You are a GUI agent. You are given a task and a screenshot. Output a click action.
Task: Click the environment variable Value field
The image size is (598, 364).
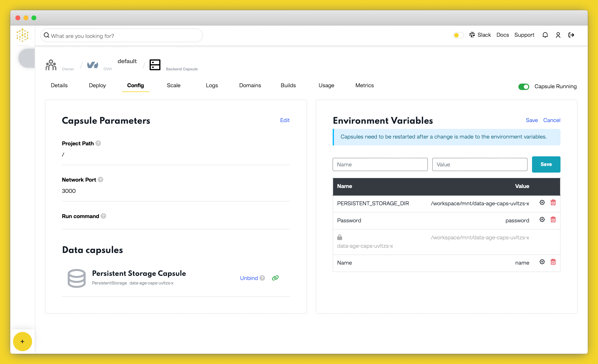click(479, 164)
